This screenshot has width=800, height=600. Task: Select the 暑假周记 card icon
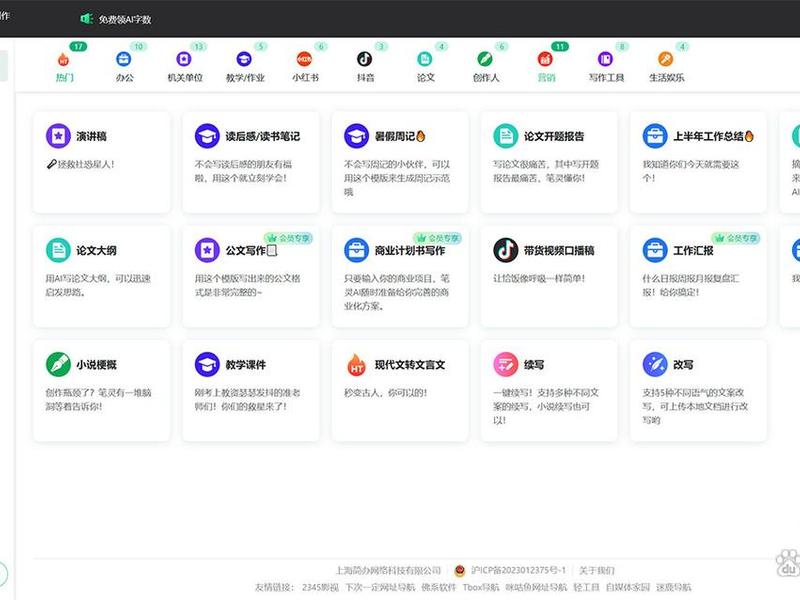click(x=357, y=136)
